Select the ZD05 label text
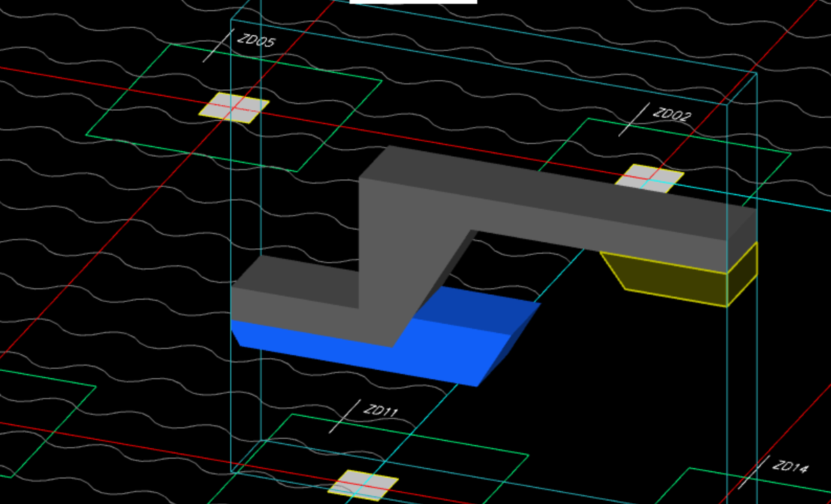 [256, 40]
